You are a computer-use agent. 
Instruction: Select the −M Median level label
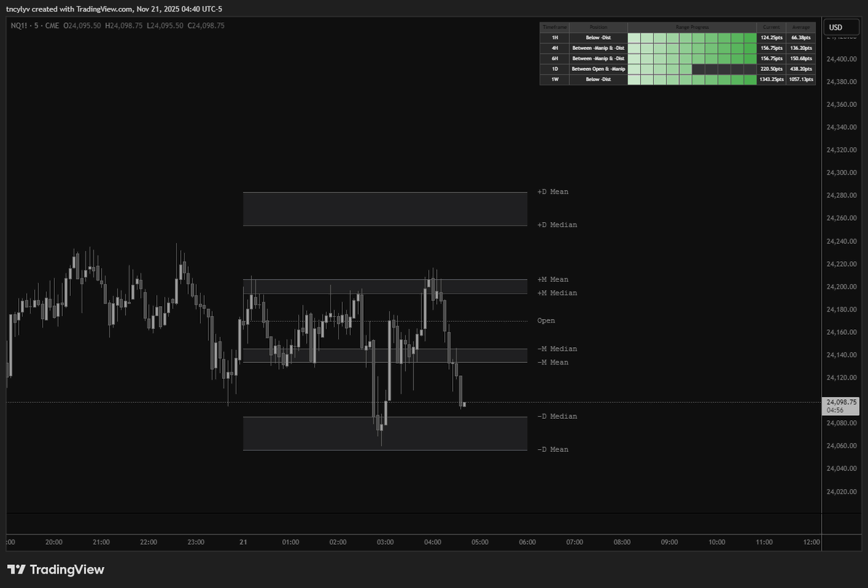tap(557, 349)
